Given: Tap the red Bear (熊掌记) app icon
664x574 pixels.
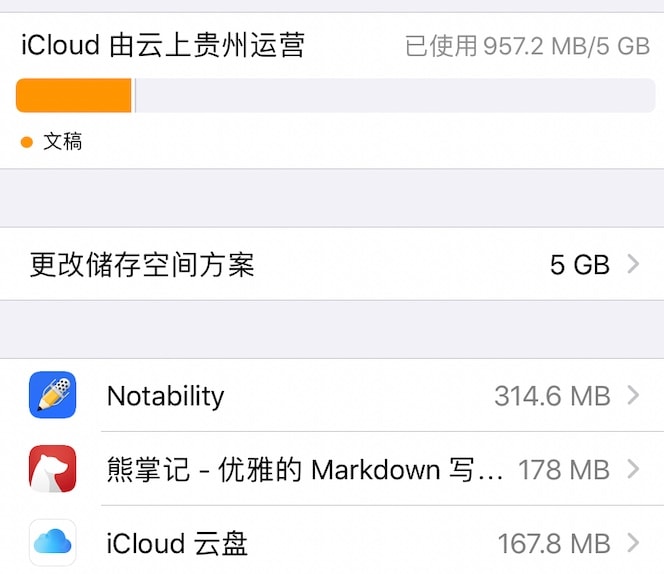Looking at the screenshot, I should [x=53, y=469].
